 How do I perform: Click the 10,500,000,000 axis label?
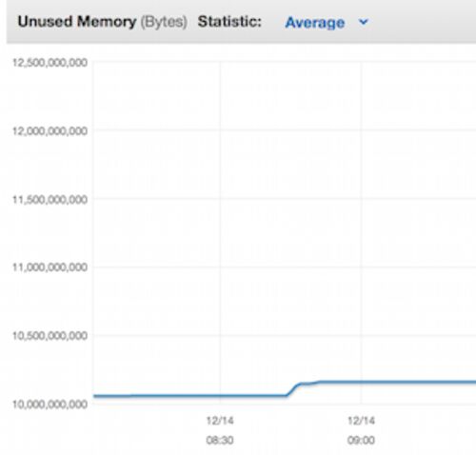point(50,335)
